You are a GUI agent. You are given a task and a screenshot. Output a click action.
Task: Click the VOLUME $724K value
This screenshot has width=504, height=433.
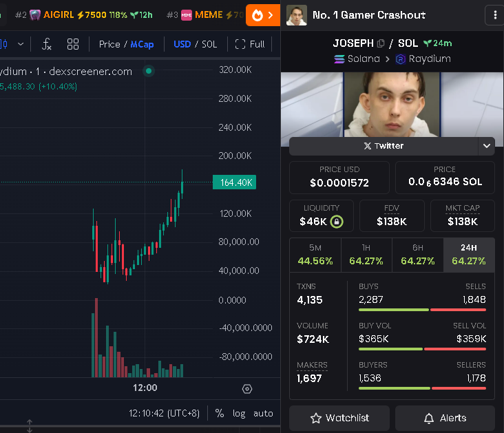[313, 339]
